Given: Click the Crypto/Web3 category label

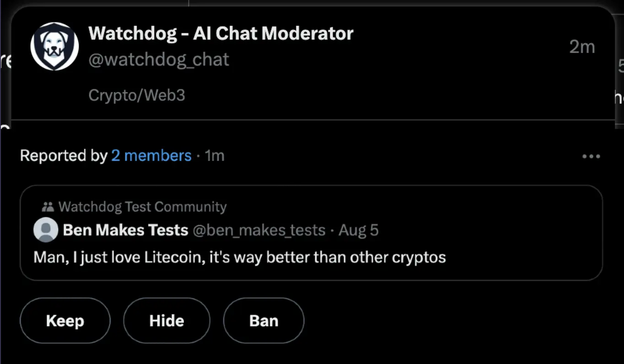Looking at the screenshot, I should [136, 95].
